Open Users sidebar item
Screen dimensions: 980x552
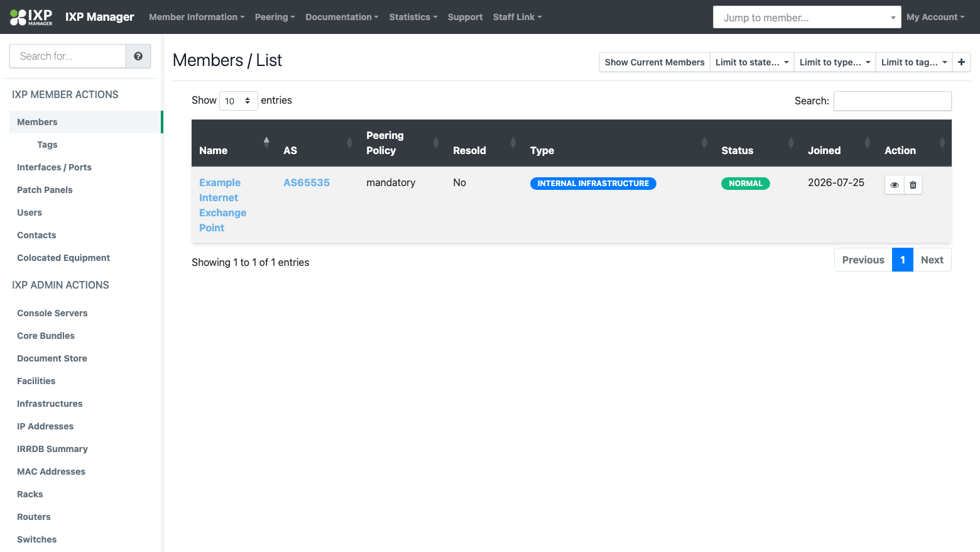pos(30,213)
